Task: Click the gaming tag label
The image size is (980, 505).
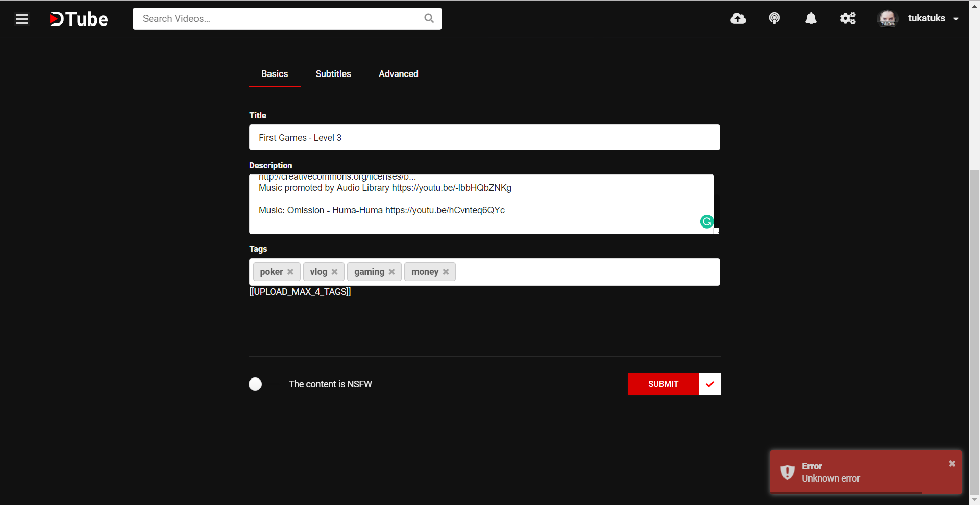Action: 369,272
